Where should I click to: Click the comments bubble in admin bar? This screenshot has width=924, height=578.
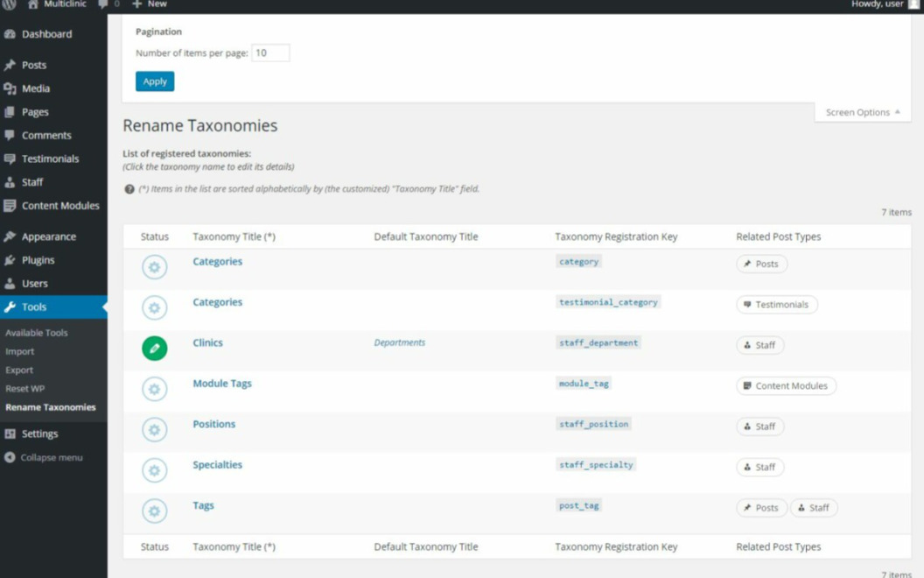tap(103, 4)
